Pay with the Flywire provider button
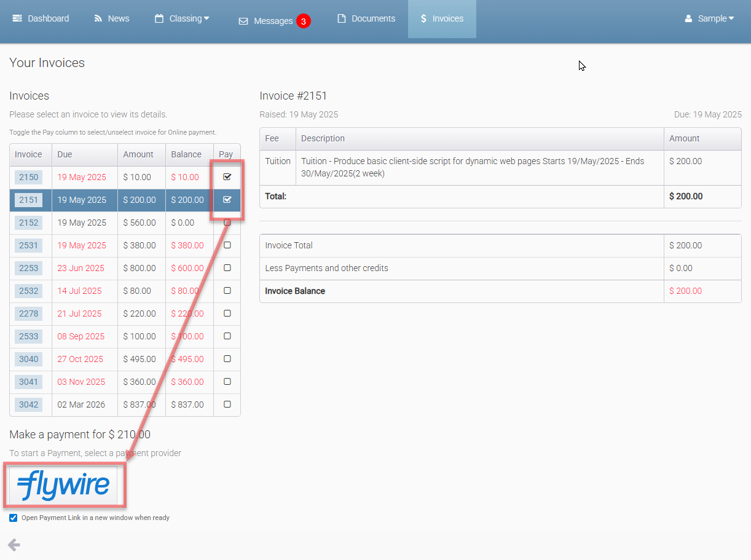The height and width of the screenshot is (560, 751). 63,486
